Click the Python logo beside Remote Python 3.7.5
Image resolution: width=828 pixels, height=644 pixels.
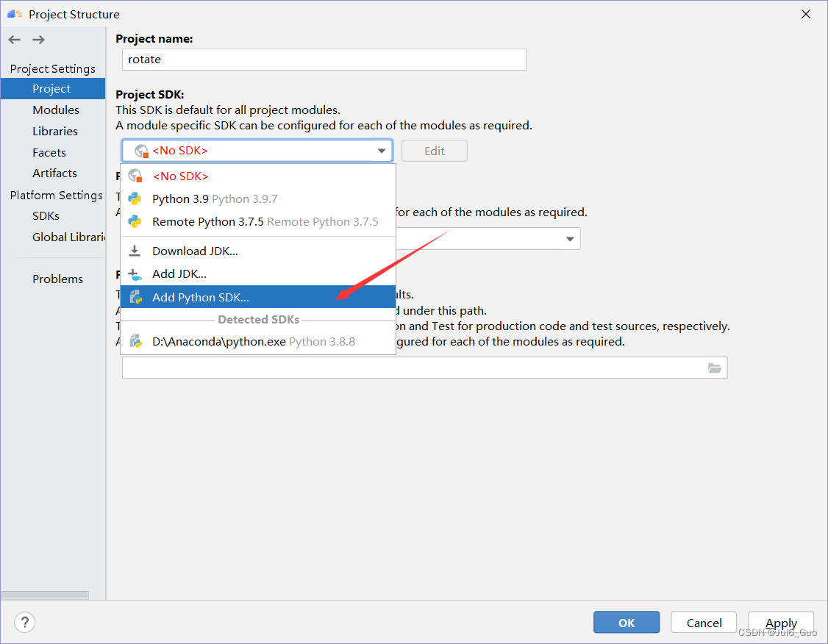(x=135, y=222)
